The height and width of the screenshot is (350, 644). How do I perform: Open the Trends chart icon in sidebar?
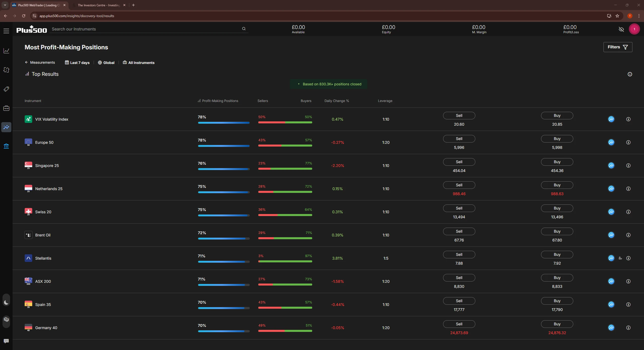click(x=6, y=51)
